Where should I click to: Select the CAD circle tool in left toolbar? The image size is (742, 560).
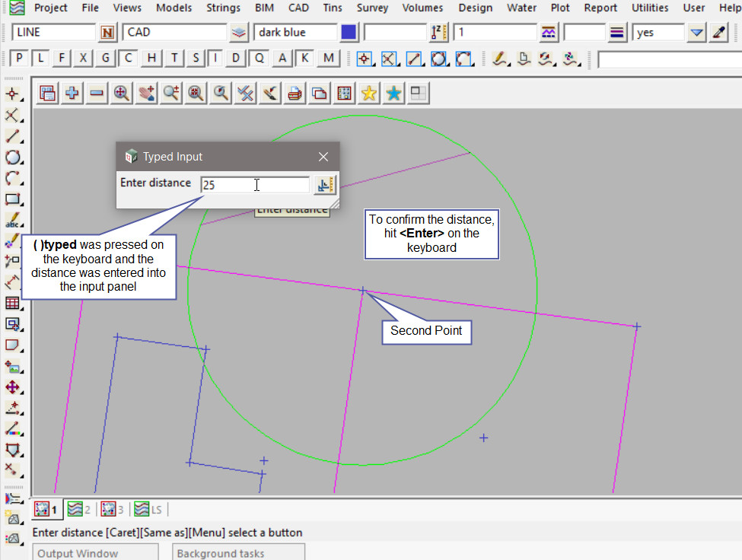(x=13, y=157)
